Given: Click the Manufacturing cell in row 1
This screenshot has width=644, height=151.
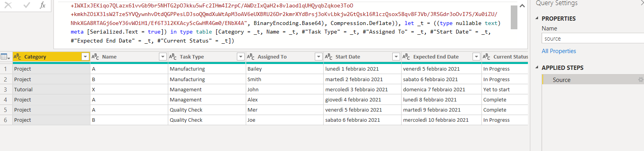Looking at the screenshot, I should click(207, 69).
